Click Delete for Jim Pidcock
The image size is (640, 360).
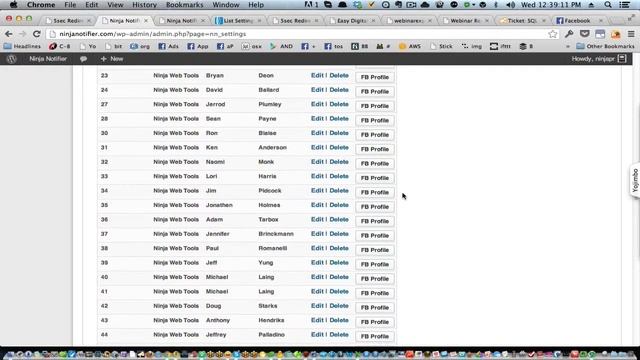(x=339, y=191)
